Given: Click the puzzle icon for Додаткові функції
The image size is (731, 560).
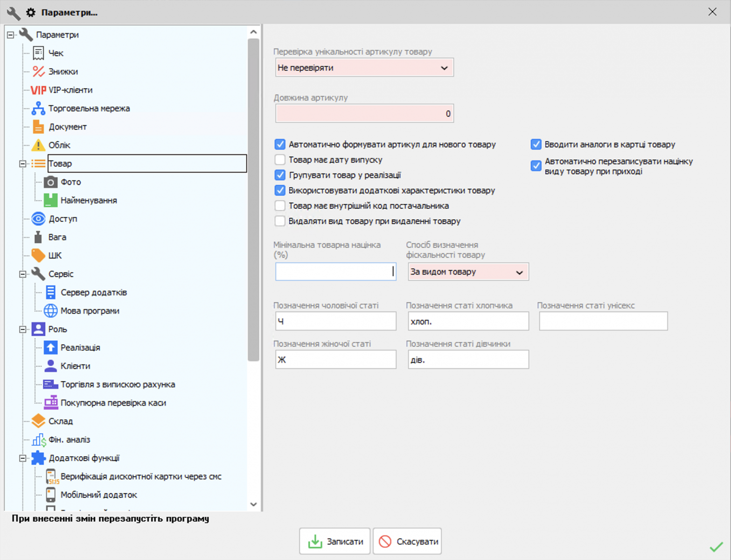Looking at the screenshot, I should 38,458.
